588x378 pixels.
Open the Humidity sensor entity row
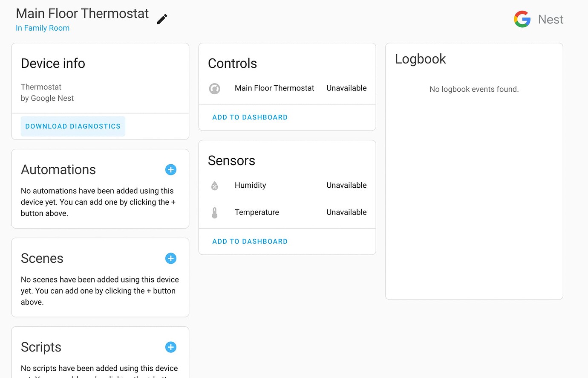tap(250, 186)
